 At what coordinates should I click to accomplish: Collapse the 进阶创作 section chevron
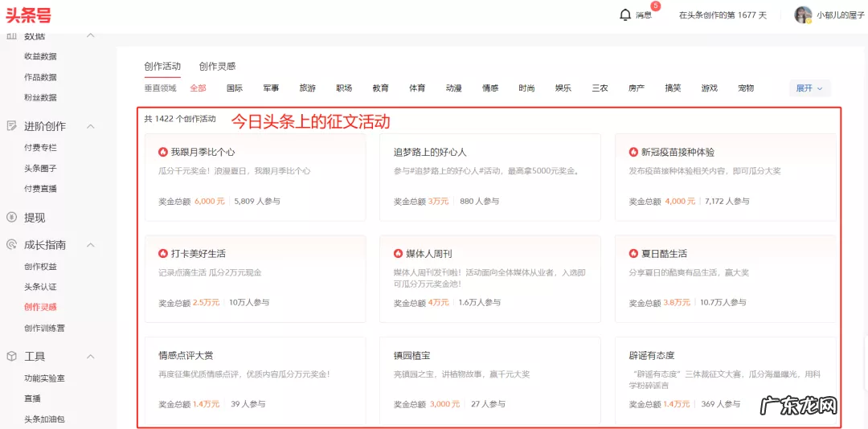coord(92,126)
